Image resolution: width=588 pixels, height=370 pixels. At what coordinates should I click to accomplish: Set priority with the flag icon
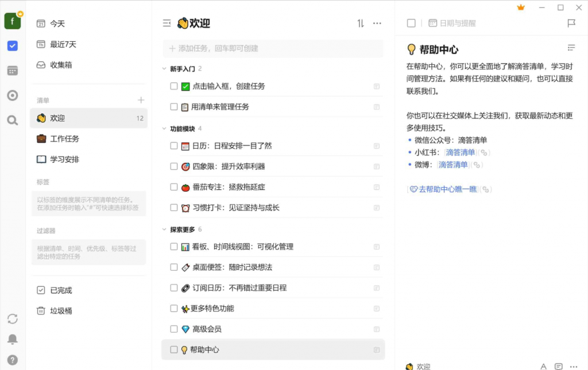click(x=571, y=24)
